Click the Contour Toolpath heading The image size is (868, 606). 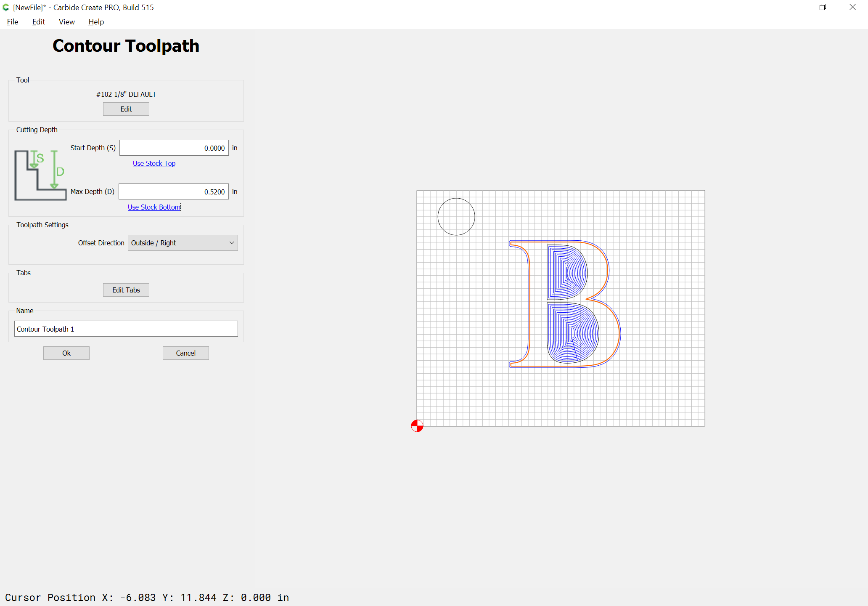126,46
